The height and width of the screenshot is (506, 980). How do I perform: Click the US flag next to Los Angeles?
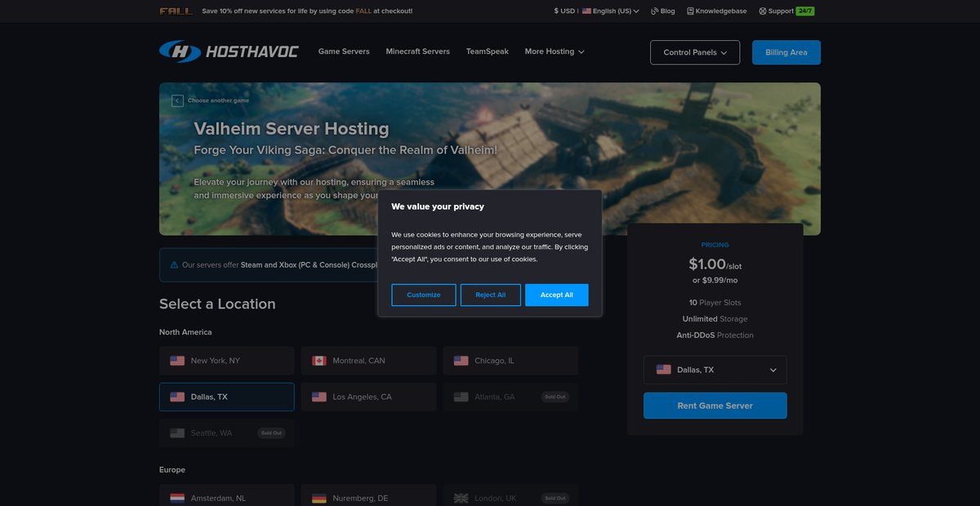tap(319, 397)
